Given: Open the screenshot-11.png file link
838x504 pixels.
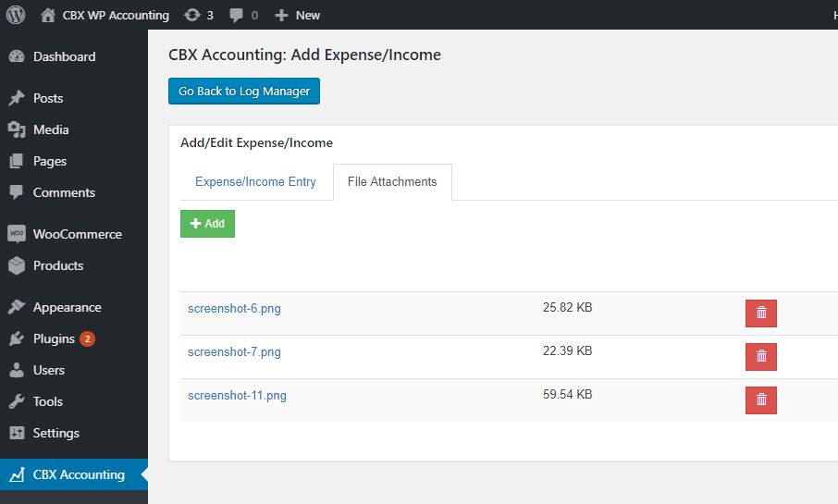Looking at the screenshot, I should 237,396.
